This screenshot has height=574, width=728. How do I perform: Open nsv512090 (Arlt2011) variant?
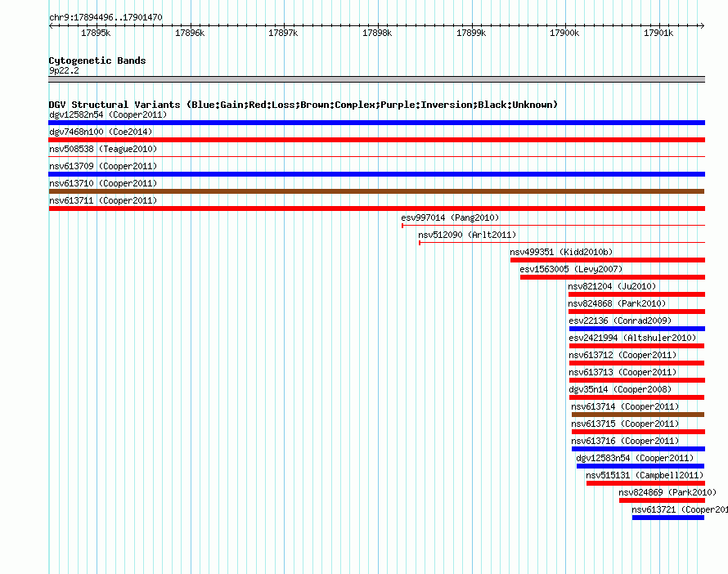tap(467, 235)
